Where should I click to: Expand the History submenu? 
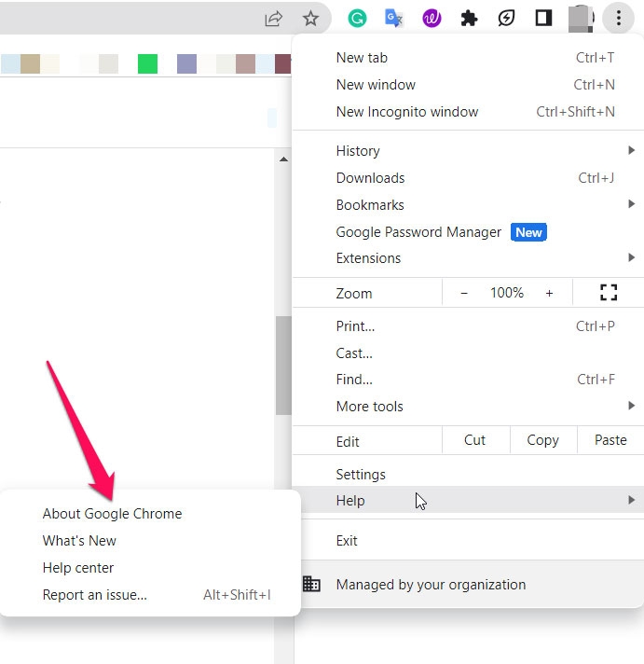468,151
